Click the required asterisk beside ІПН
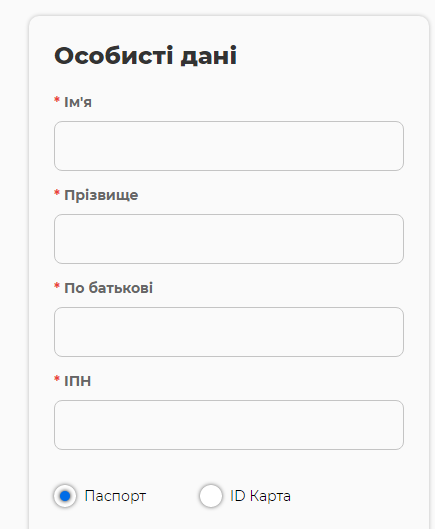This screenshot has height=529, width=435. (57, 379)
